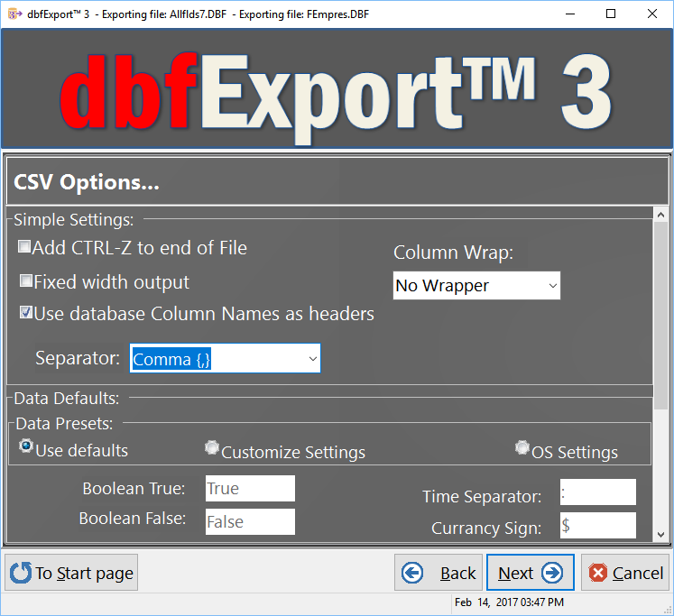Click the red X icon on Cancel
The height and width of the screenshot is (616, 674).
click(x=598, y=573)
